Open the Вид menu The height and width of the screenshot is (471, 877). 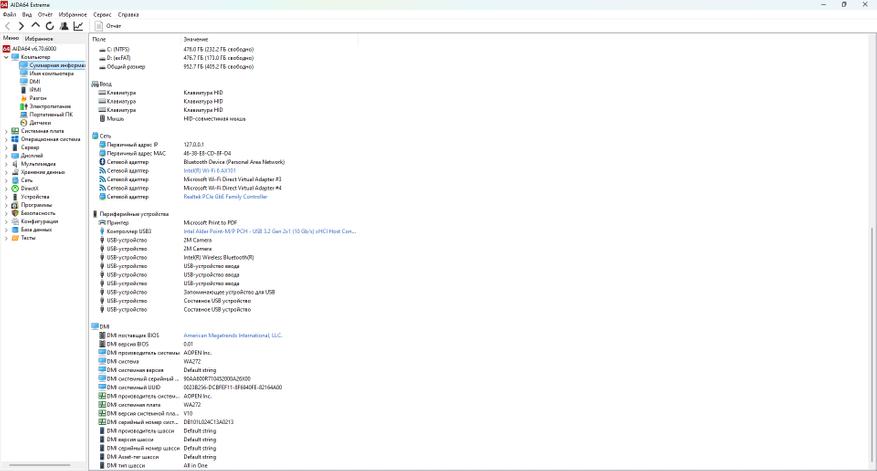pos(27,15)
